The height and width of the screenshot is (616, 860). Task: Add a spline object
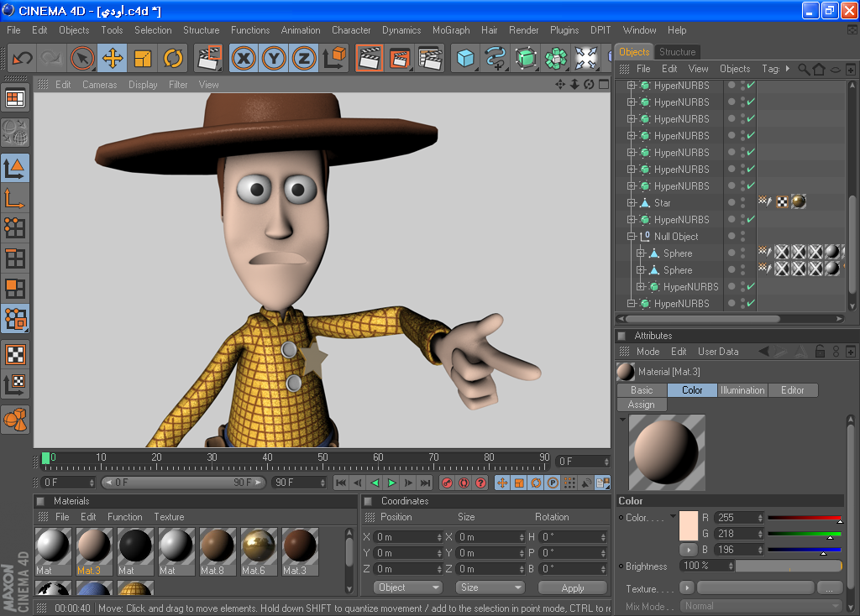point(496,58)
